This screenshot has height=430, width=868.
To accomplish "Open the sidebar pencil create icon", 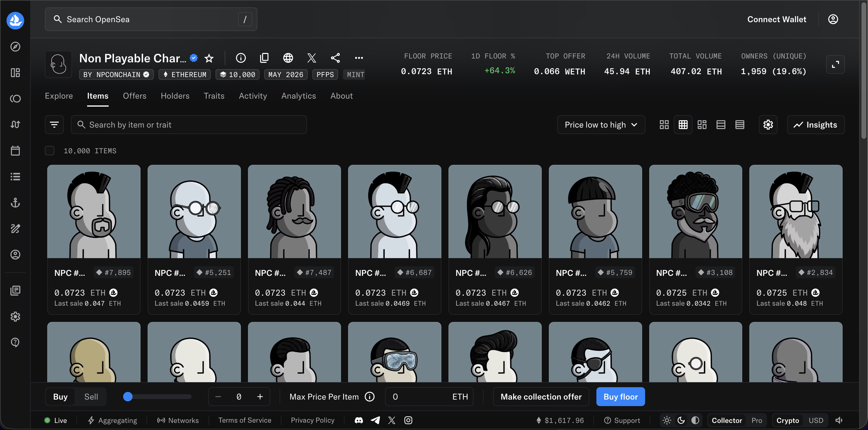I will (15, 229).
